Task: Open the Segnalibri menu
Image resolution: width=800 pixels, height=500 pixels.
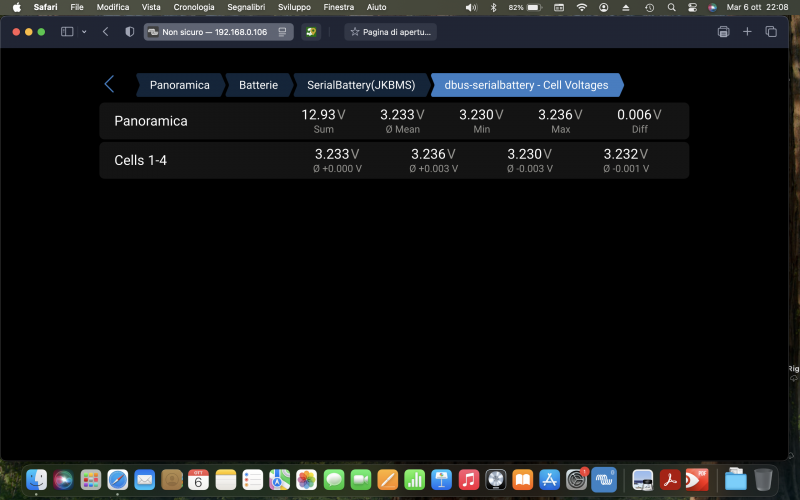Action: click(246, 7)
